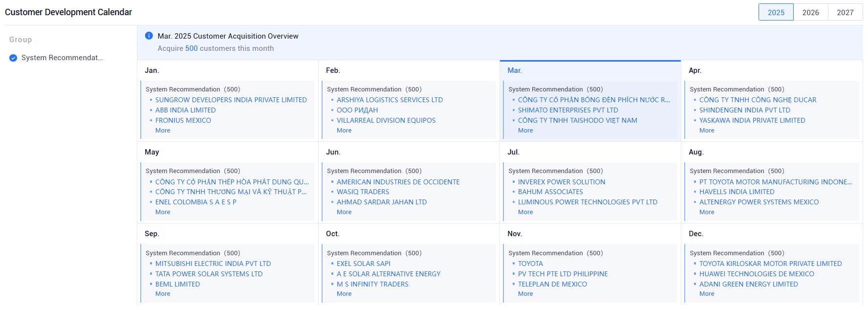Show More customers in December

[x=707, y=294]
